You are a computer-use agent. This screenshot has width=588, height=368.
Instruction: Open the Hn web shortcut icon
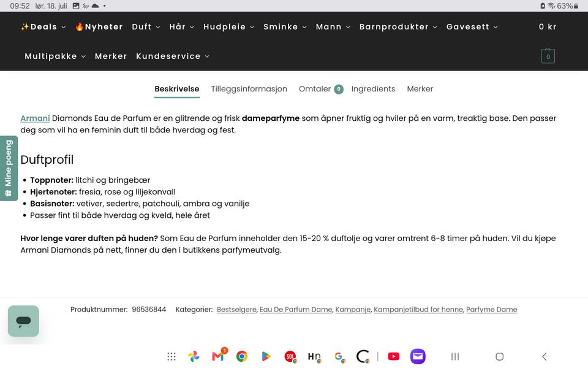314,357
